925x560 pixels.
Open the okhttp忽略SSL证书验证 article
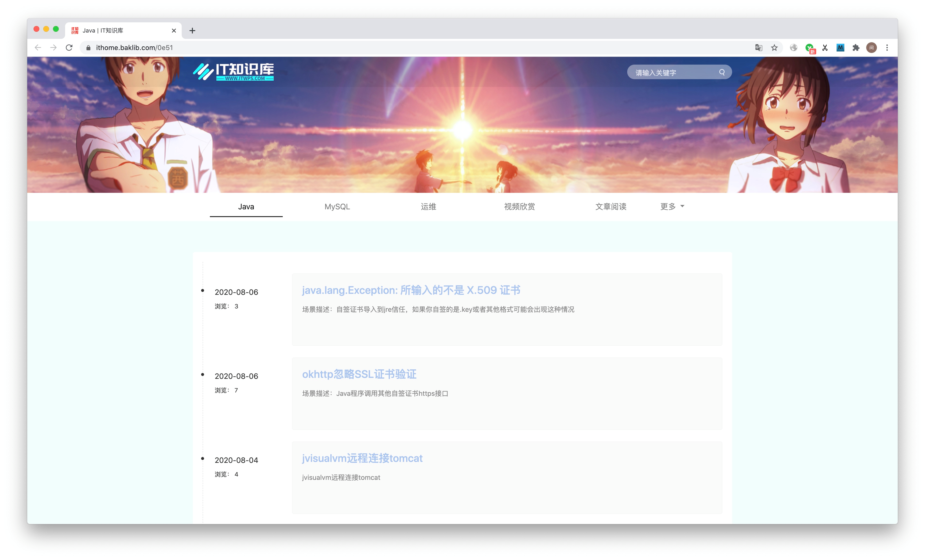(359, 374)
